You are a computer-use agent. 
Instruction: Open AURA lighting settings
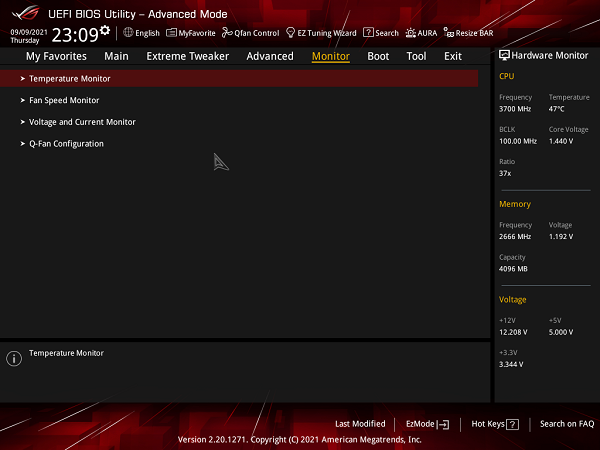pyautogui.click(x=421, y=33)
